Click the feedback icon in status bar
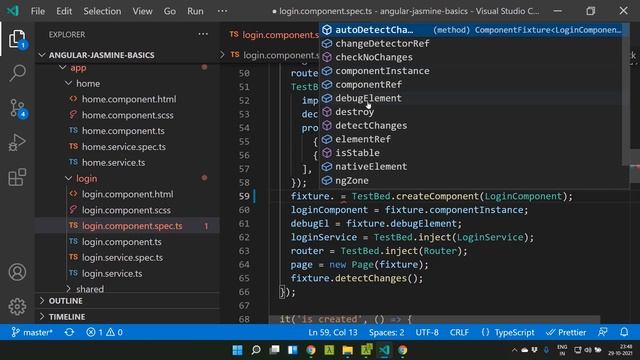 click(602, 332)
